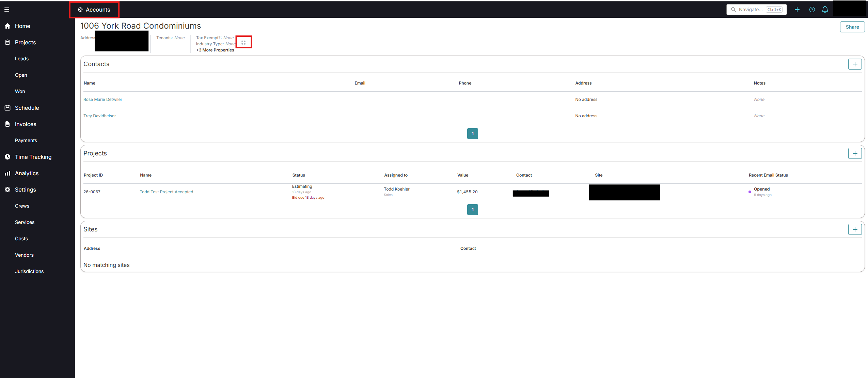The image size is (868, 378).
Task: Open the Vendors settings item
Action: (24, 255)
